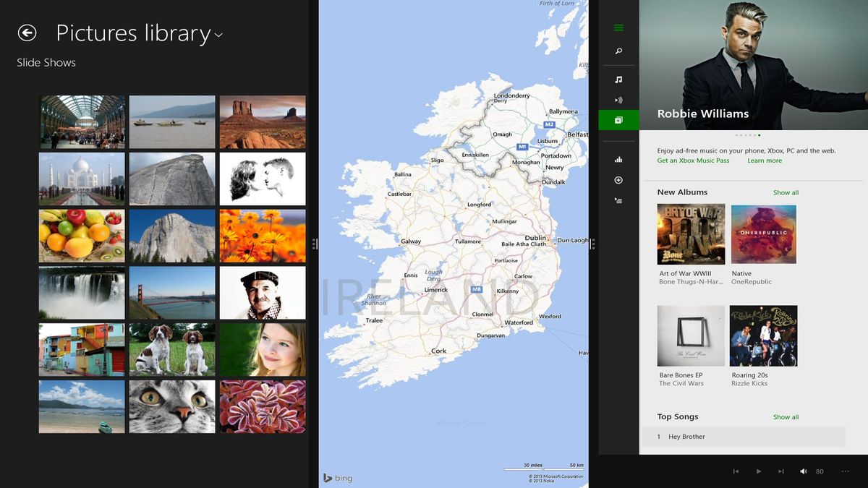Select the music Collection icon in sidebar
Image resolution: width=868 pixels, height=488 pixels.
point(618,78)
